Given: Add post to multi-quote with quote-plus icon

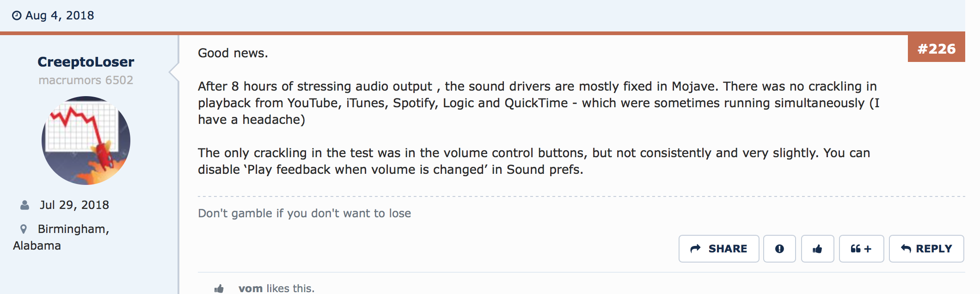Looking at the screenshot, I should pos(861,249).
